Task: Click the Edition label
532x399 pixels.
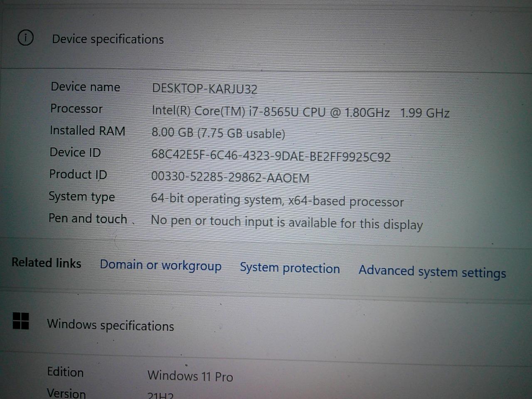Action: tap(65, 372)
